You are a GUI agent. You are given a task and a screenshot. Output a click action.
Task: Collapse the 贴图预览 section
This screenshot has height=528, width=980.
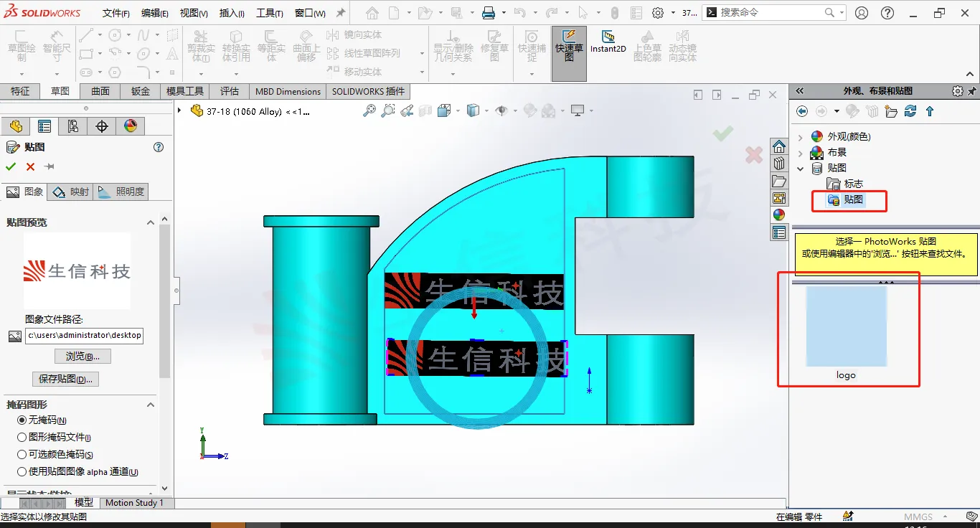151,222
